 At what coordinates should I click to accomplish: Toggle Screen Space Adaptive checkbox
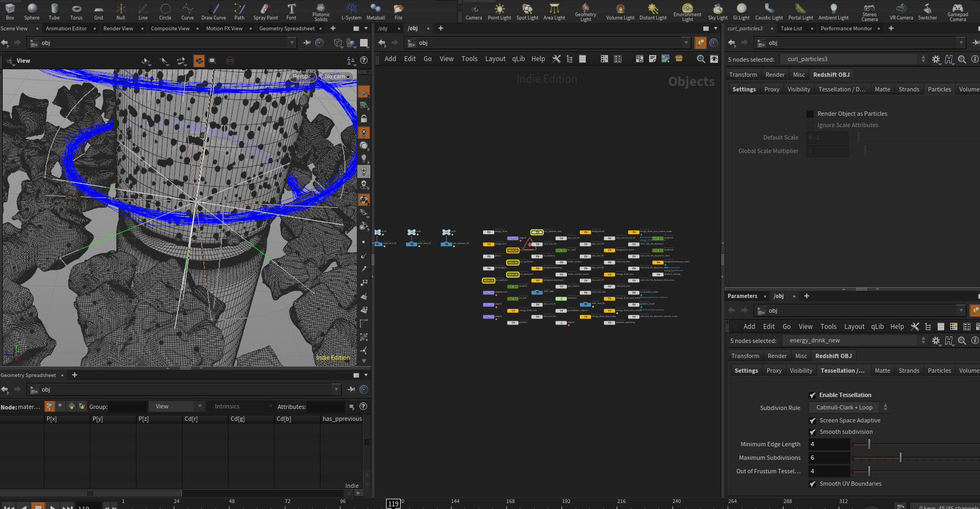812,421
